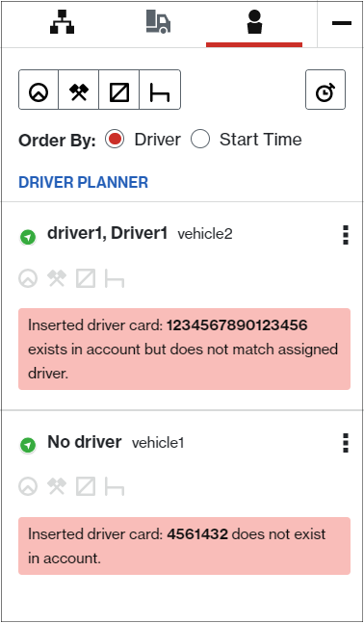Collapse the panel with the minus button
Screen dimensions: 364x623
coord(341,23)
